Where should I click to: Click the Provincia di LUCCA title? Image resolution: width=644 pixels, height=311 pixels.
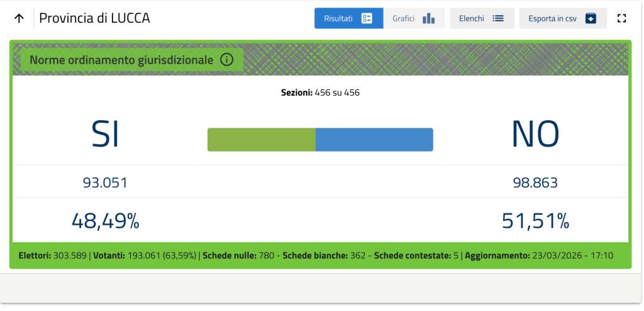point(94,18)
